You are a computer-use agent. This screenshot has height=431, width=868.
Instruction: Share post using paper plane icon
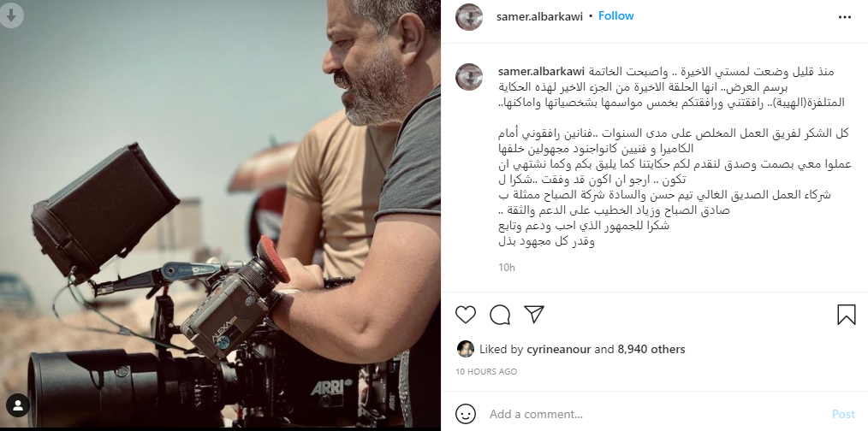tap(534, 314)
